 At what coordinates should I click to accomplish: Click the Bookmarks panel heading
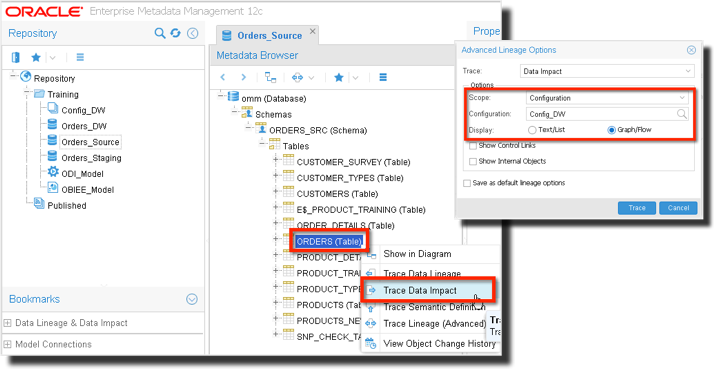coord(35,299)
